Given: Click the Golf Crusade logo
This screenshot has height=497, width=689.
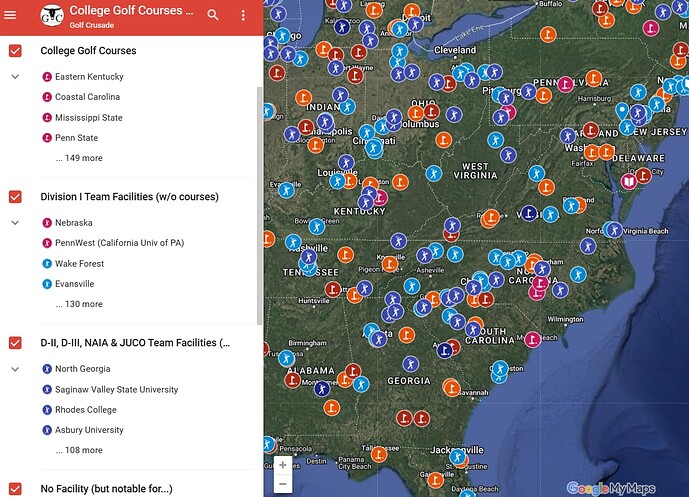Looking at the screenshot, I should (x=52, y=15).
